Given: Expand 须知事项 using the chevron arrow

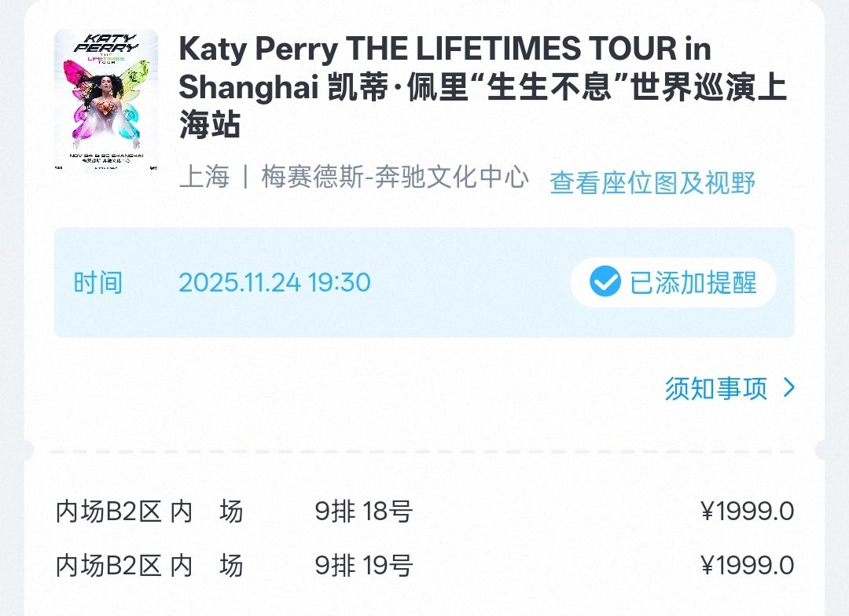Looking at the screenshot, I should 789,387.
